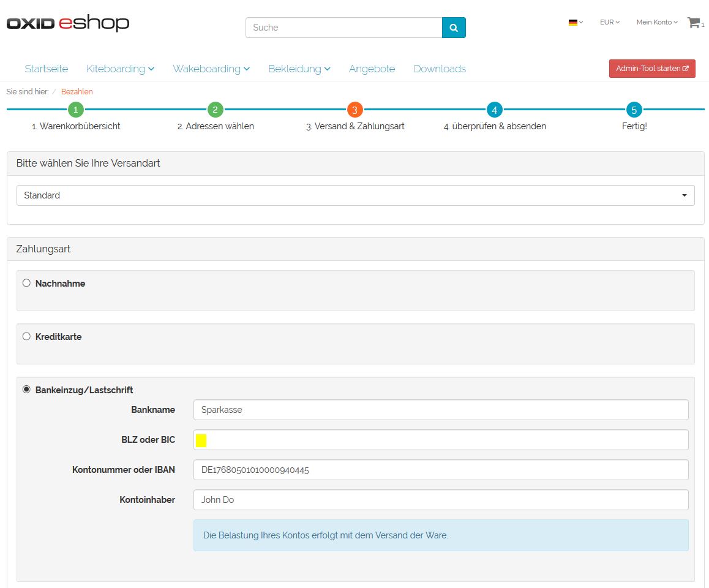Select Bankeinzug/Lastschrift radio button
Viewport: 709px width, 588px height.
26,390
